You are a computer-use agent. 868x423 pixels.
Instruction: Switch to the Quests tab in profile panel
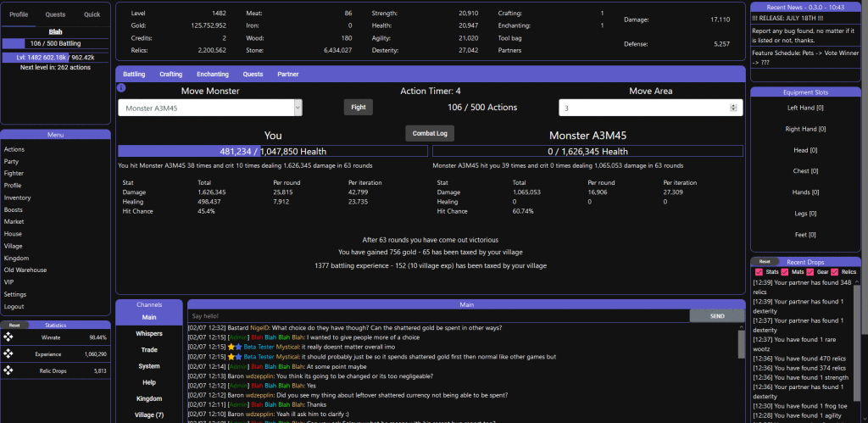click(x=55, y=14)
